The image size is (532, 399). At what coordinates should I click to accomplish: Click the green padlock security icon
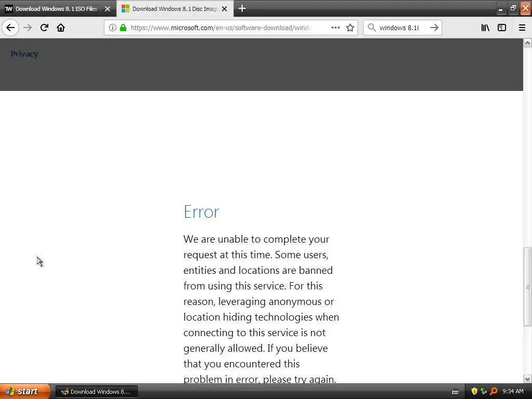[123, 28]
